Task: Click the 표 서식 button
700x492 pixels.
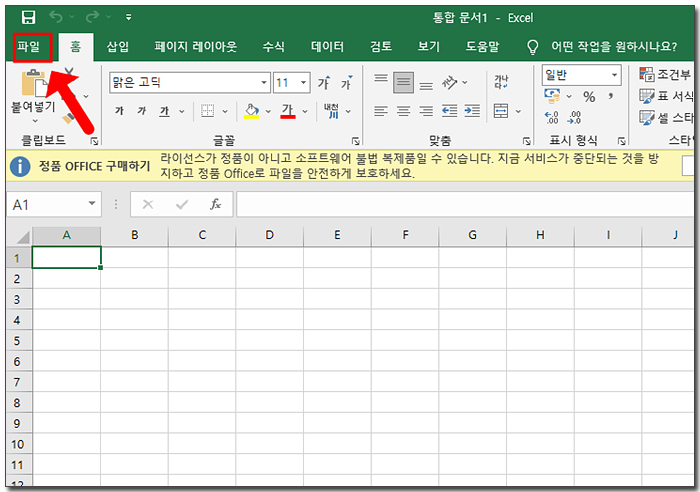Action: tap(666, 96)
